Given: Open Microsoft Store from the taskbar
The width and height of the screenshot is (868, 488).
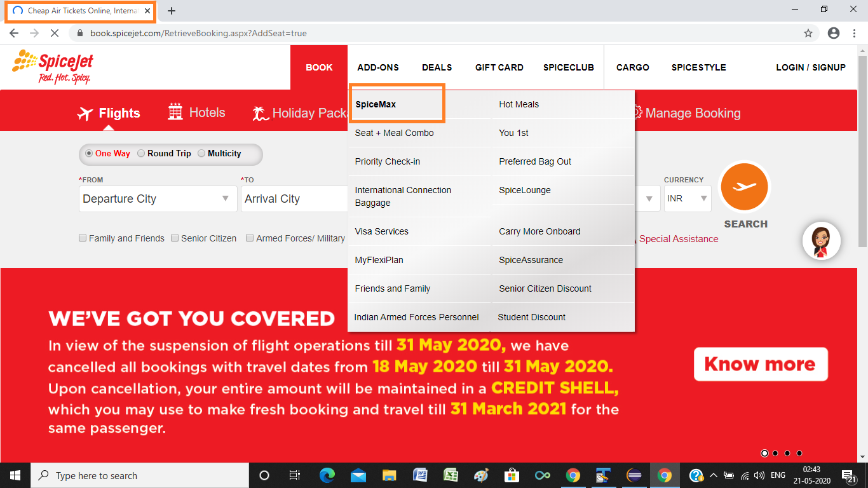Looking at the screenshot, I should [x=512, y=475].
